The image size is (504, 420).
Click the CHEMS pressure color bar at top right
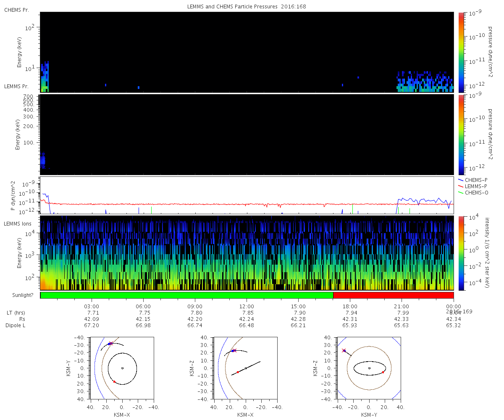pos(462,52)
